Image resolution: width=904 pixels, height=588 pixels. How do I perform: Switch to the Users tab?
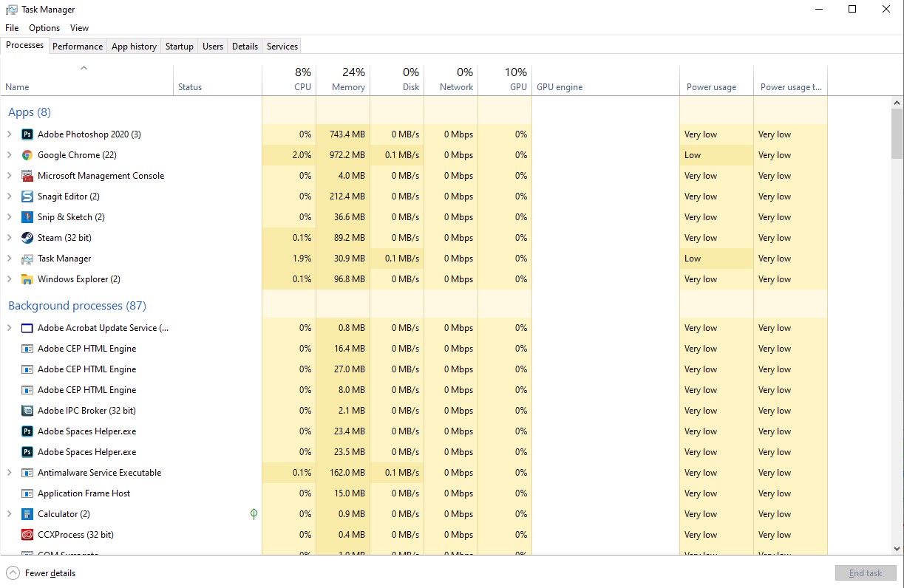(x=213, y=46)
